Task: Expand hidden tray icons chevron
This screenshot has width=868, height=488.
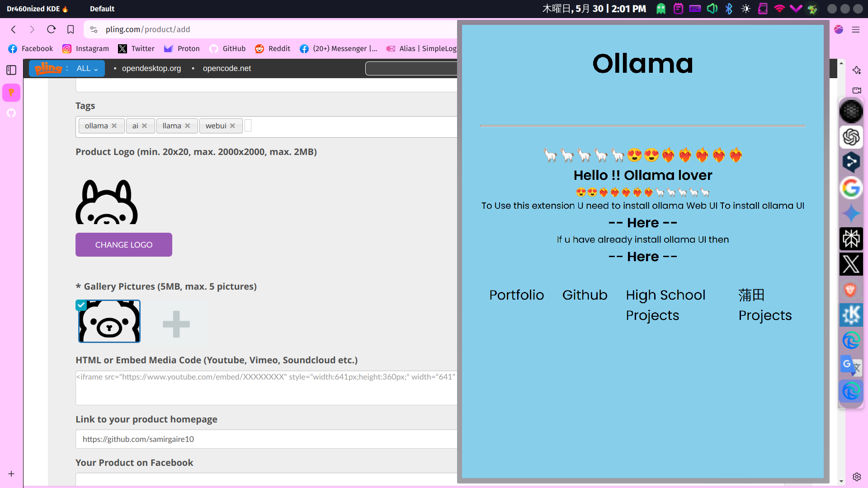Action: pyautogui.click(x=796, y=9)
